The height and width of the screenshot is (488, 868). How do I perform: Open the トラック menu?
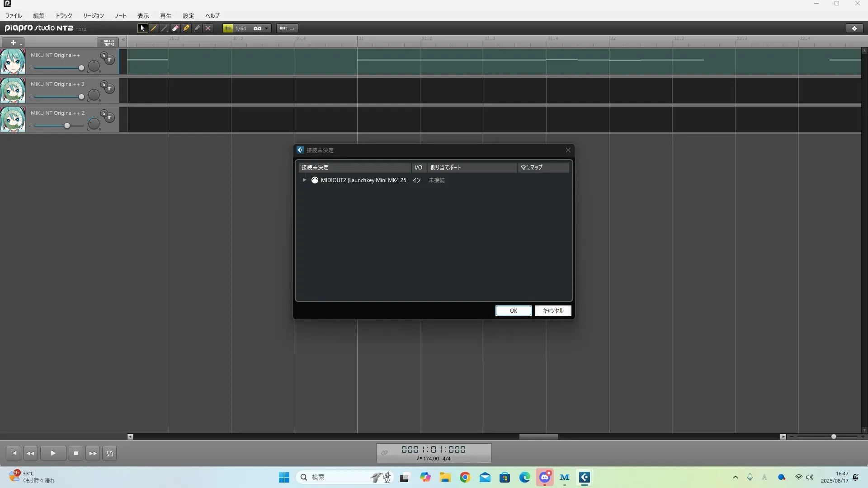click(x=64, y=16)
